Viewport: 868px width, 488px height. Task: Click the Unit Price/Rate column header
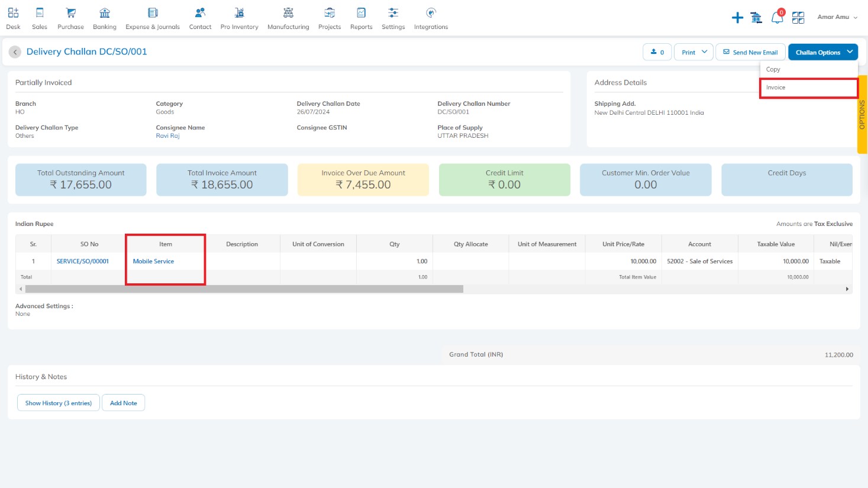click(624, 244)
